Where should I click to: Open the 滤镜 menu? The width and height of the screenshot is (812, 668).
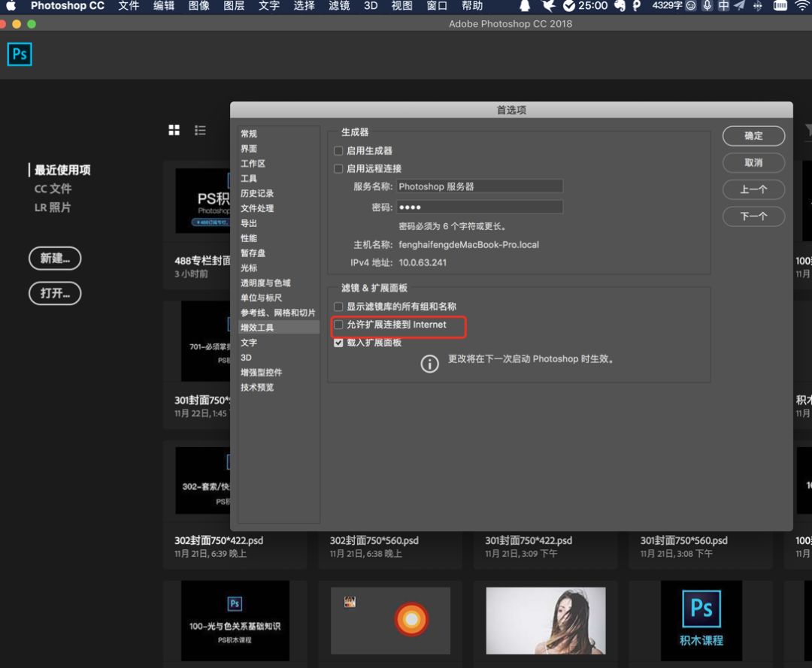(x=339, y=6)
